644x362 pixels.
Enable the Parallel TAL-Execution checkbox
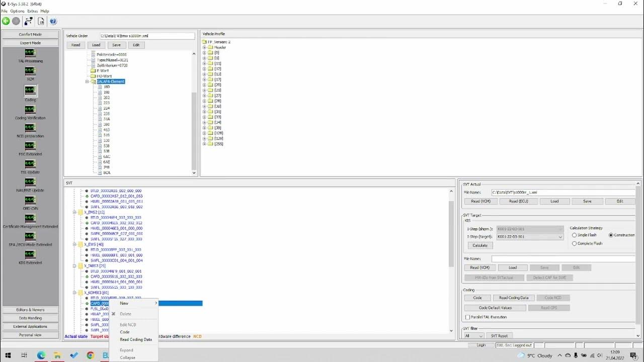point(467,317)
